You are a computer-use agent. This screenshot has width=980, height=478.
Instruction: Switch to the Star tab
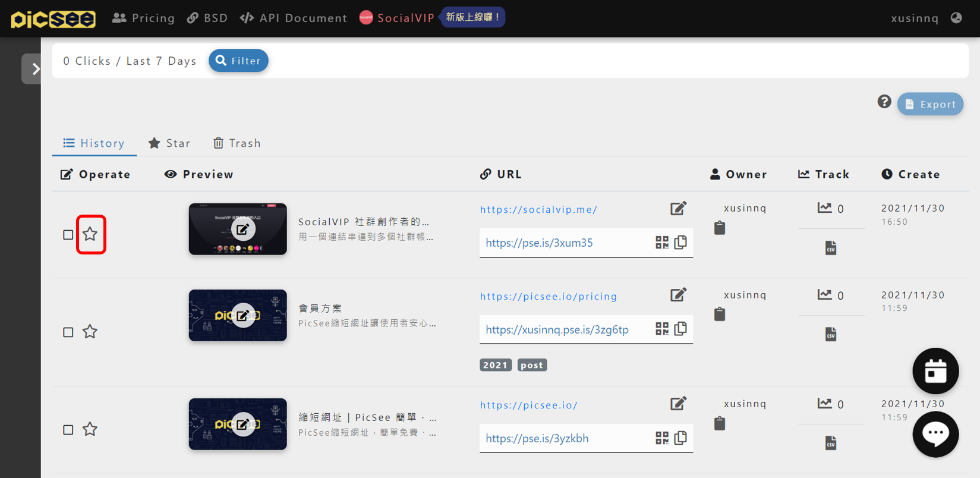pyautogui.click(x=169, y=143)
